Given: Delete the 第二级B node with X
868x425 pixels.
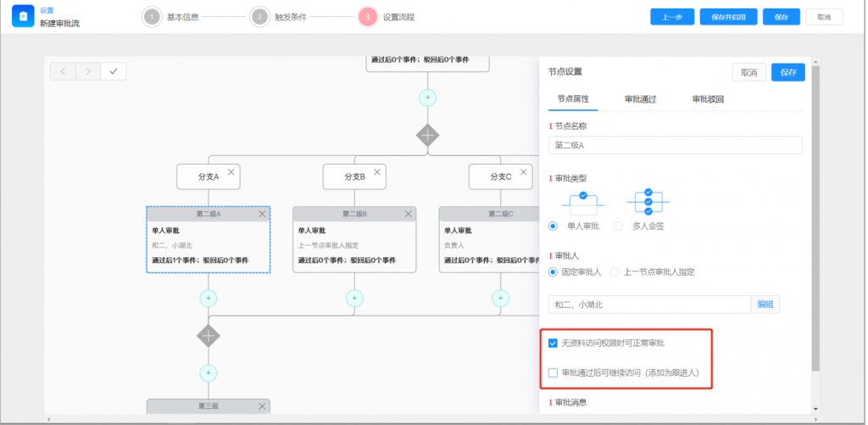Looking at the screenshot, I should coord(409,214).
